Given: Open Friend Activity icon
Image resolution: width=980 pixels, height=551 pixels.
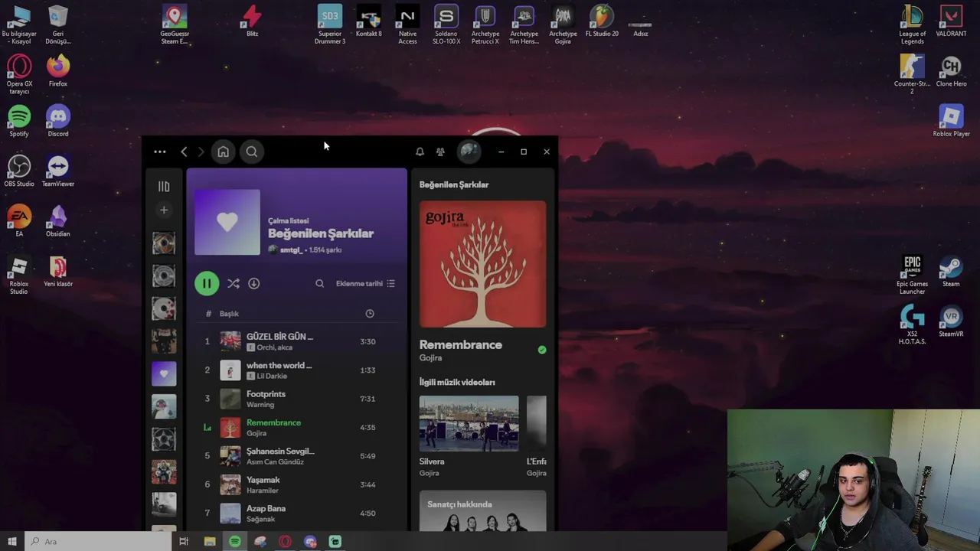Looking at the screenshot, I should pos(440,152).
